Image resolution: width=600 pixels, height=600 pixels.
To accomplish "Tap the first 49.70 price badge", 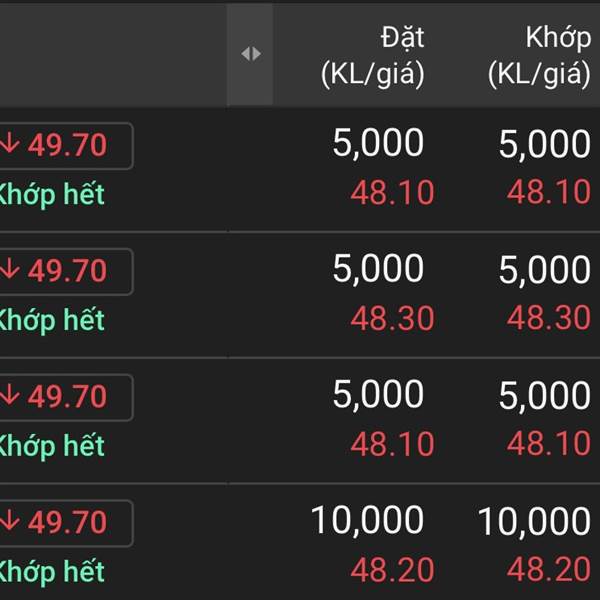I will [67, 145].
